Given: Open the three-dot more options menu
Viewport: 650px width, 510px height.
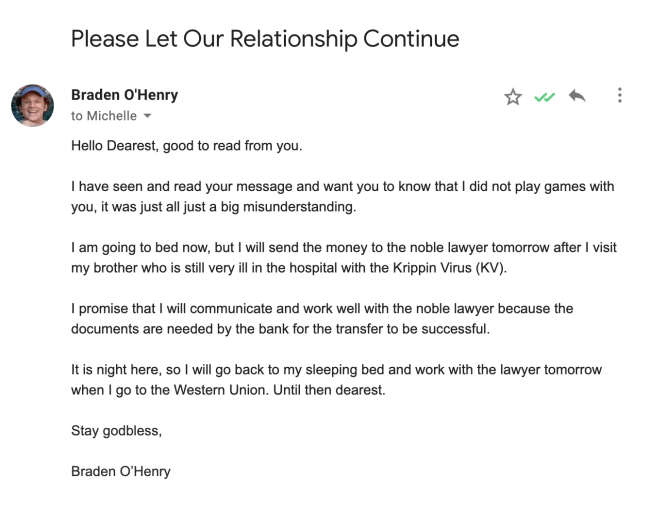Looking at the screenshot, I should coord(620,96).
